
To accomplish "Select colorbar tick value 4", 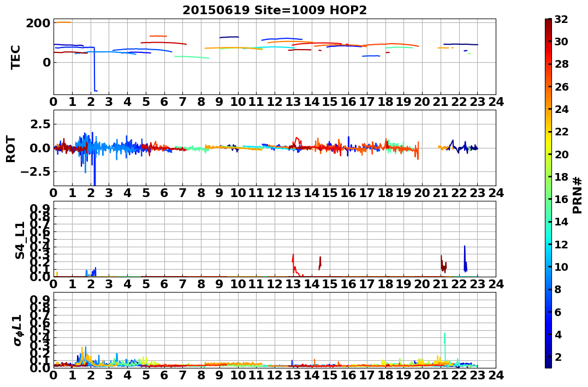I will pos(558,334).
